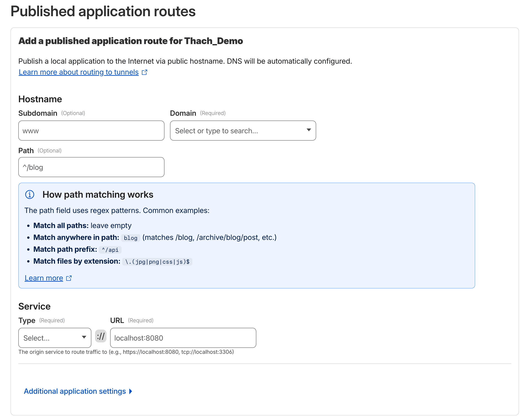Open the service Type dropdown
This screenshot has height=420, width=525.
point(51,338)
